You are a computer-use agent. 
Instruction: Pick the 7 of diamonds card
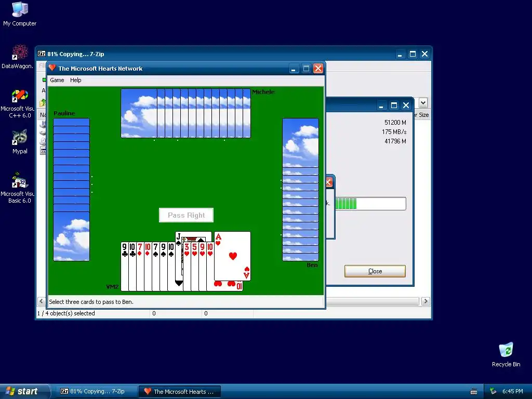click(140, 267)
